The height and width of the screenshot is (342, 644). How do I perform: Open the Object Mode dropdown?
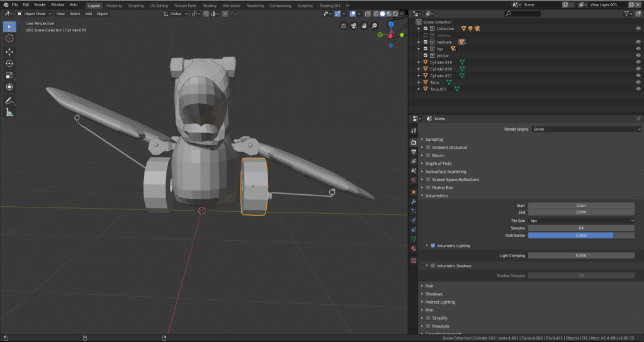click(33, 13)
